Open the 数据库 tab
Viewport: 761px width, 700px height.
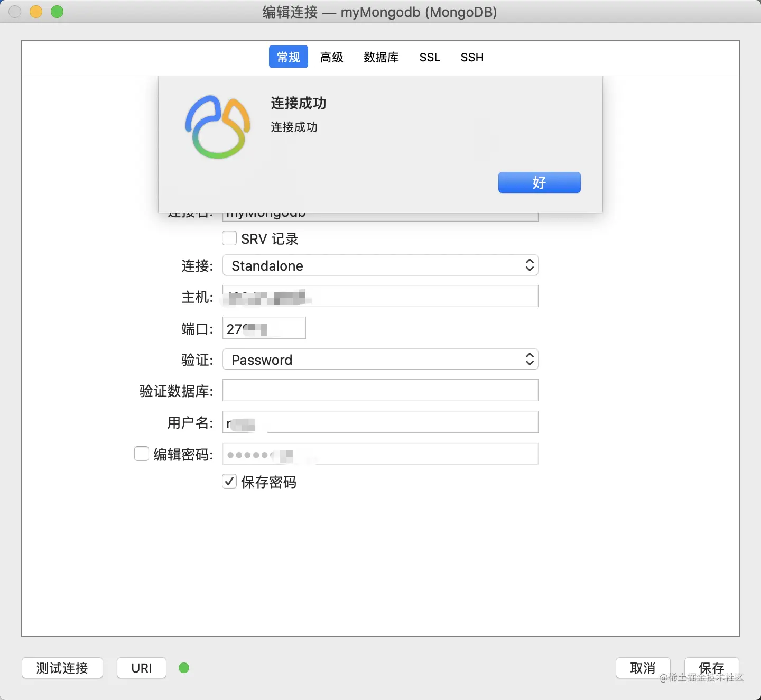click(381, 57)
